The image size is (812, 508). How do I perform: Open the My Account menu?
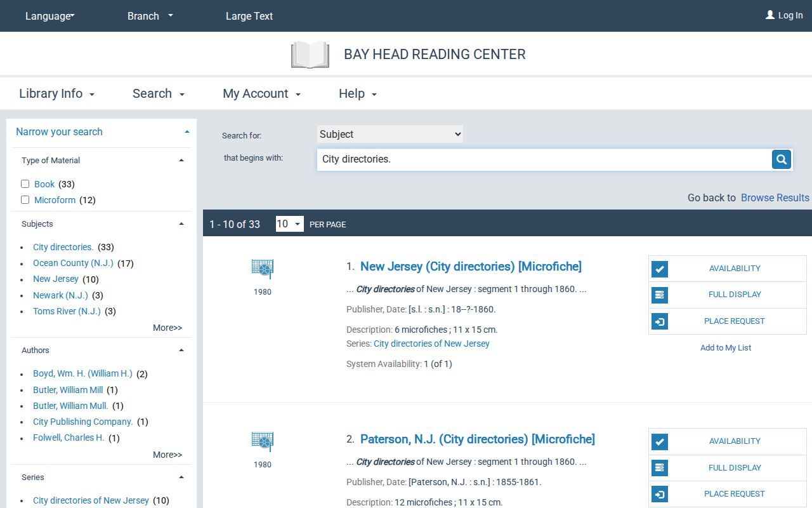click(x=262, y=94)
